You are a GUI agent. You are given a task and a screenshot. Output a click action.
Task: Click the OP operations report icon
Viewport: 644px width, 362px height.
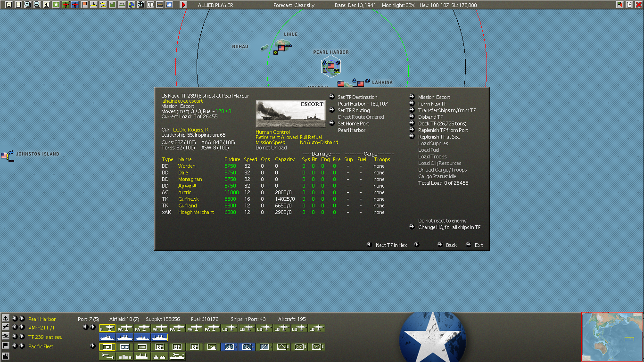pyautogui.click(x=150, y=5)
